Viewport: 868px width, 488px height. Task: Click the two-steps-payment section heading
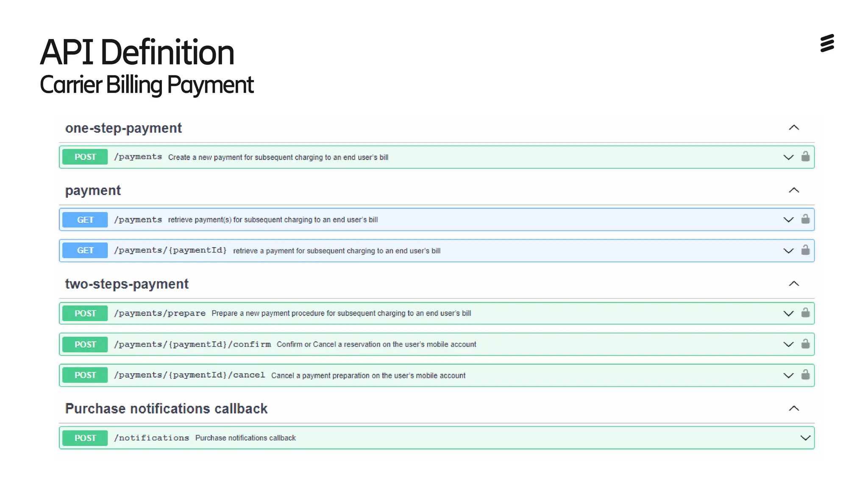[x=127, y=284]
